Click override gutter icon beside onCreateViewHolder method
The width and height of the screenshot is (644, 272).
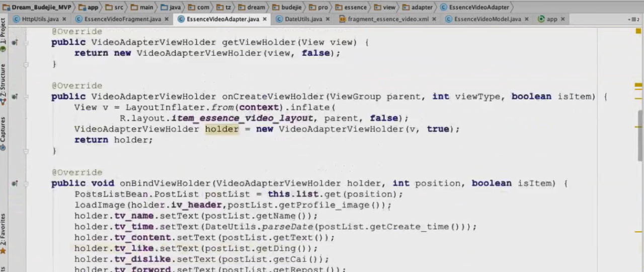coord(15,97)
